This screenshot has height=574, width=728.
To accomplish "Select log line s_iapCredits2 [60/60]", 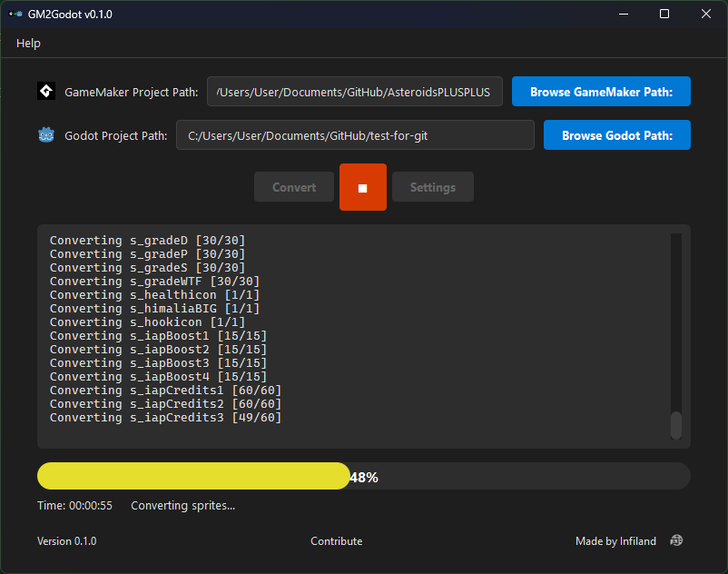I will [166, 404].
